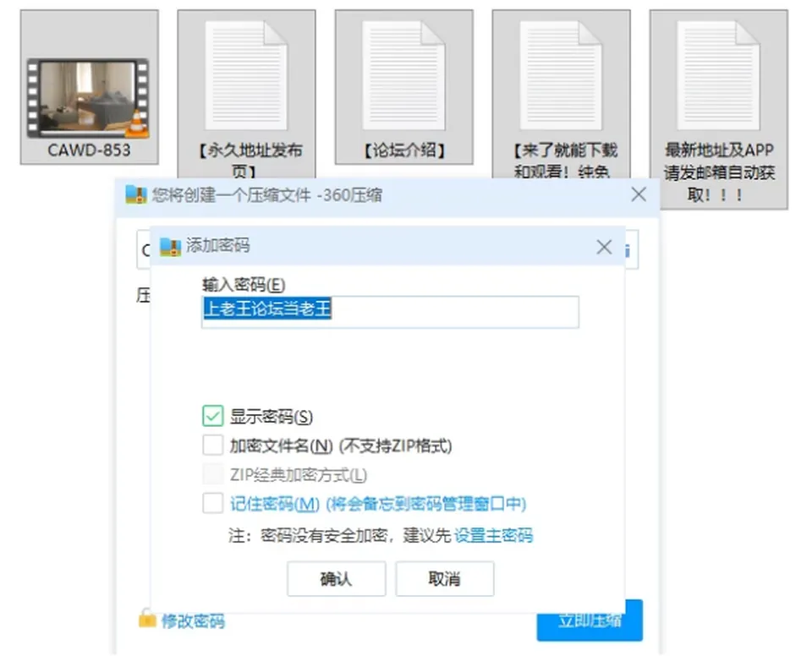This screenshot has height=656, width=812.
Task: Click the 最新地址及APP file name
Action: (x=719, y=172)
